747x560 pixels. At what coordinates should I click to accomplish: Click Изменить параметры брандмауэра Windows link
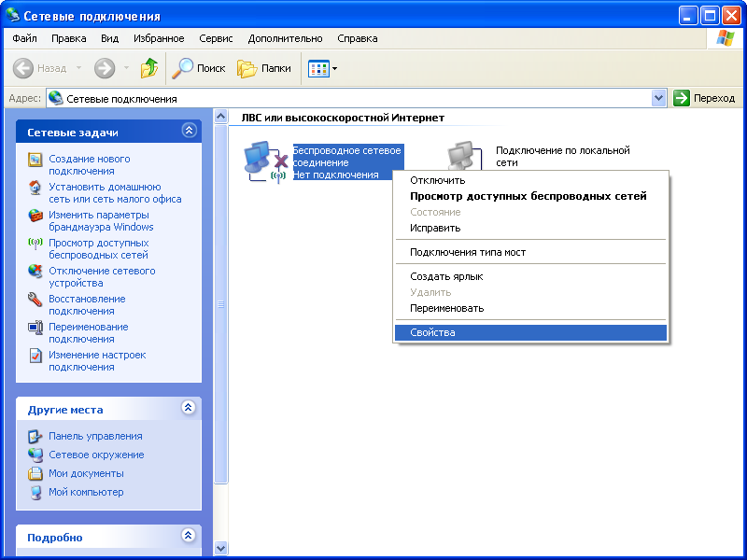tap(101, 221)
